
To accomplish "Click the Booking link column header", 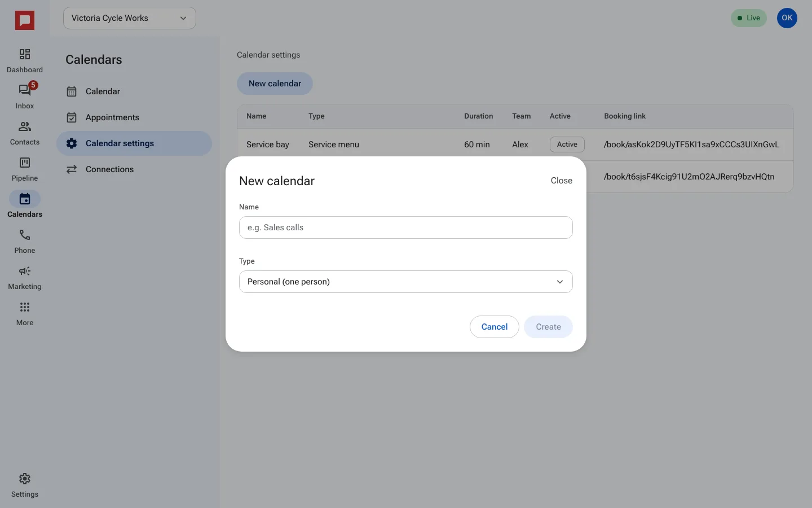I will (x=625, y=116).
